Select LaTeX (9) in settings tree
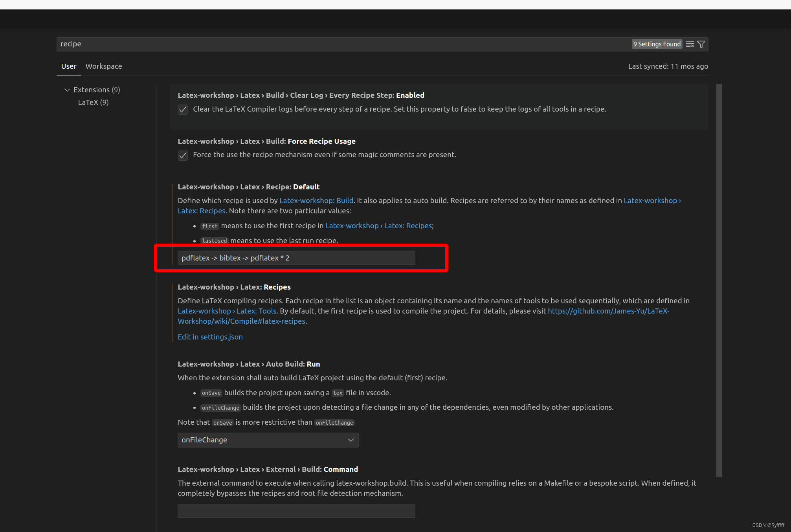Image resolution: width=791 pixels, height=532 pixels. (93, 103)
